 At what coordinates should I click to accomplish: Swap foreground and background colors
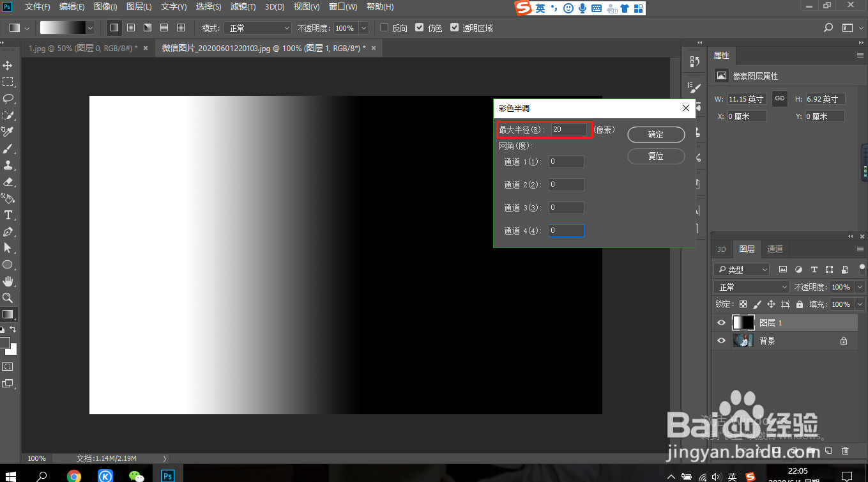point(13,330)
